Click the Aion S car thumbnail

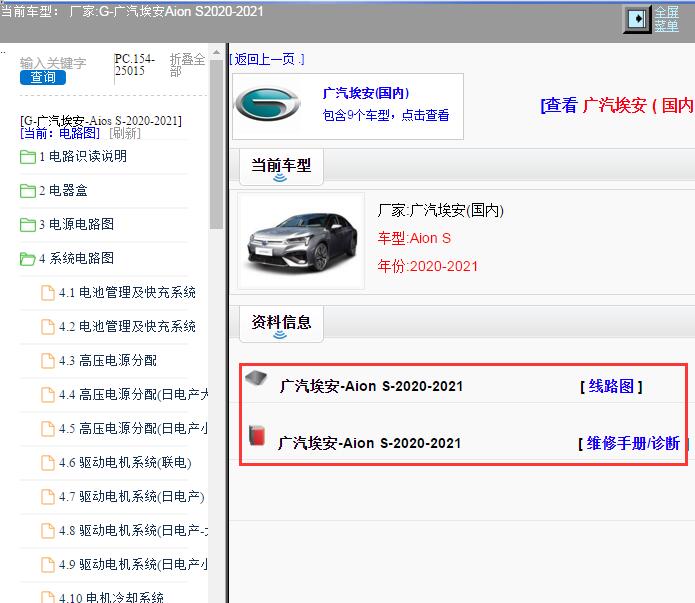tap(301, 241)
